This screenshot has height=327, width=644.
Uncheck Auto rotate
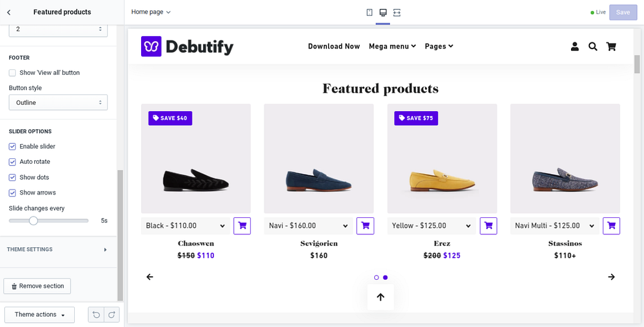(12, 162)
